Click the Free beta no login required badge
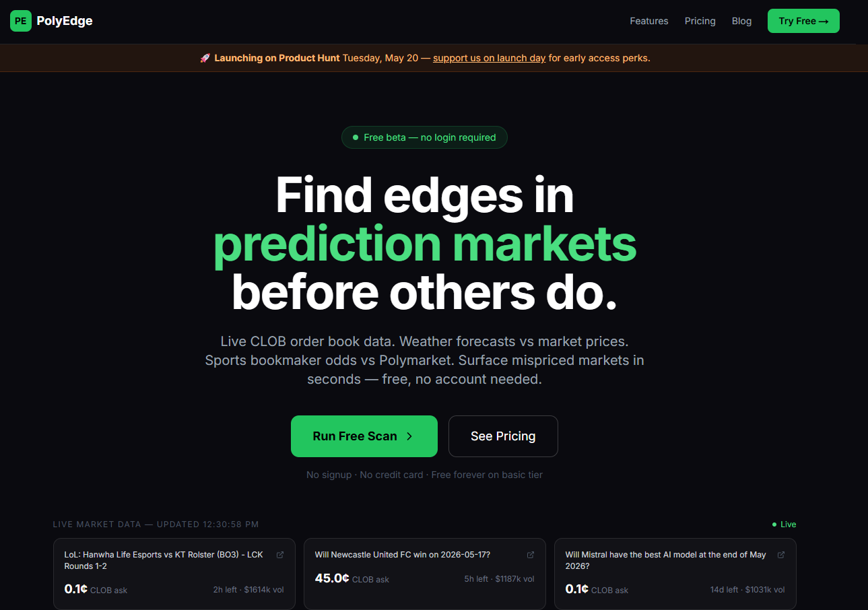This screenshot has width=868, height=610. (424, 137)
